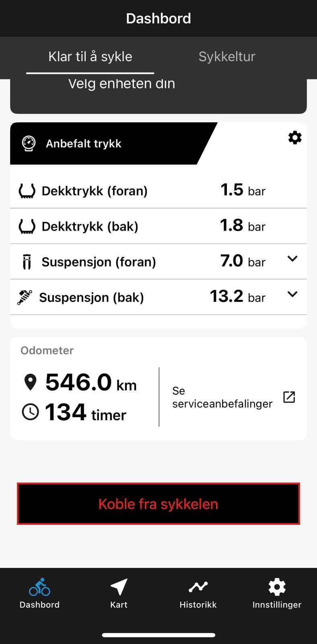
Task: Select the Klar til å sykle tab
Action: [90, 57]
